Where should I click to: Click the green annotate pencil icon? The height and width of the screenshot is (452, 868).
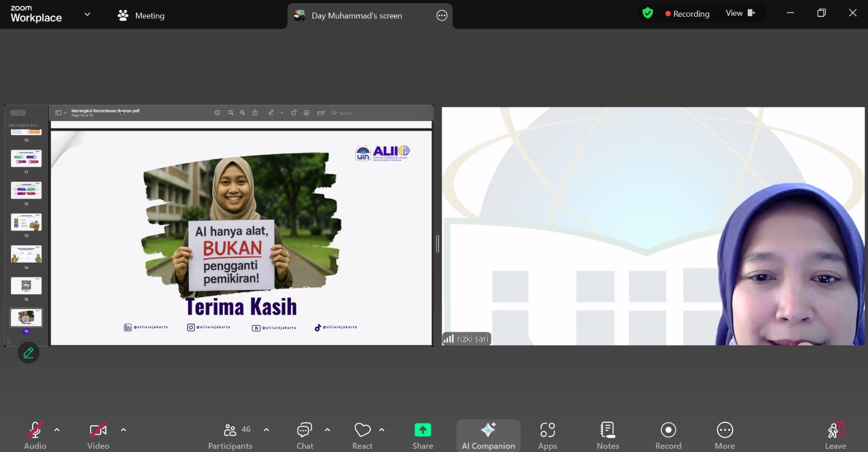tap(29, 353)
